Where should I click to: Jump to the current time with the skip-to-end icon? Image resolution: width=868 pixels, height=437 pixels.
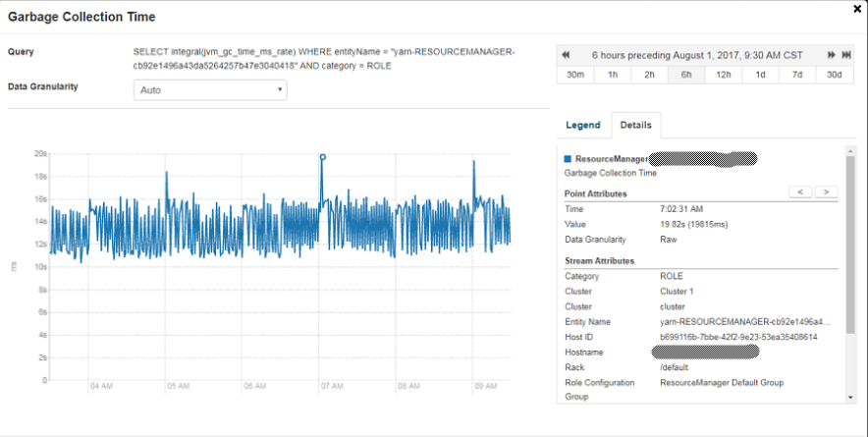click(x=845, y=54)
